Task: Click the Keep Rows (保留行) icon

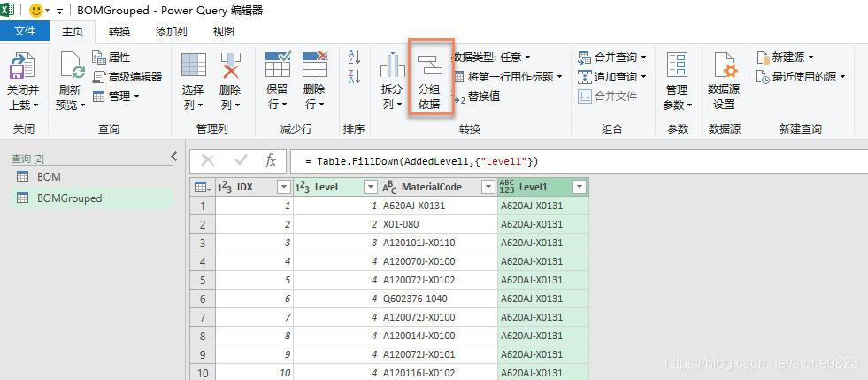Action: (x=278, y=65)
